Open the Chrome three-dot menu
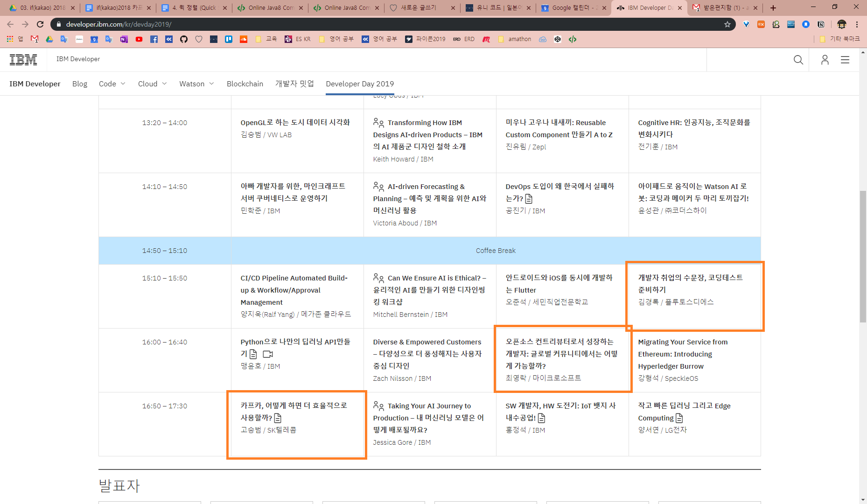Image resolution: width=867 pixels, height=504 pixels. 857,24
